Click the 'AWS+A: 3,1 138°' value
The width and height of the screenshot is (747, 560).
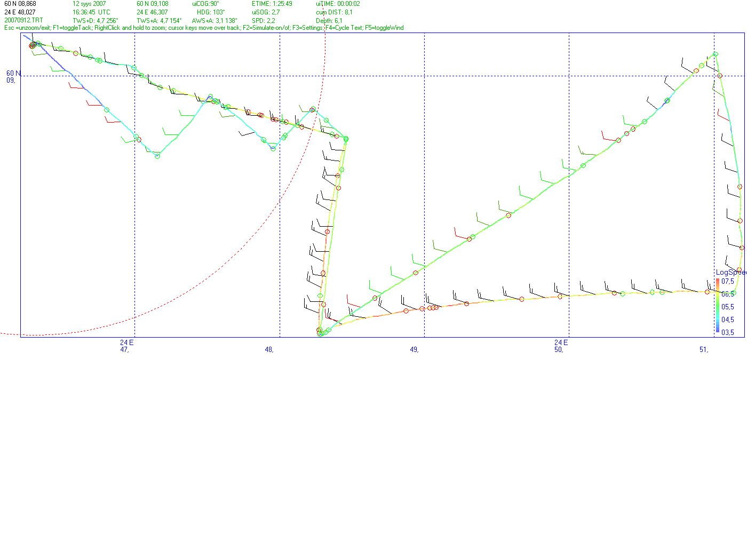[214, 21]
